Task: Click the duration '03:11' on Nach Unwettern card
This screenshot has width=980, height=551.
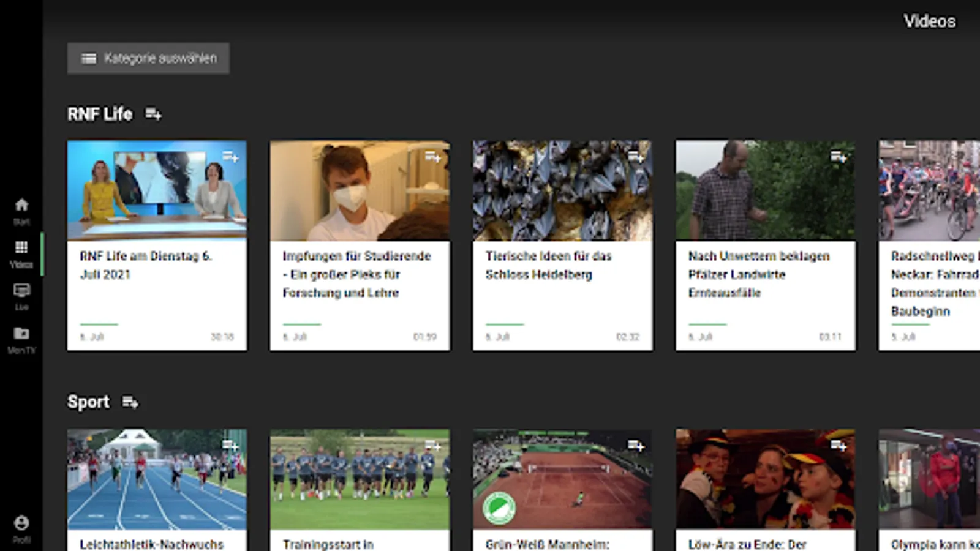Action: click(x=831, y=337)
